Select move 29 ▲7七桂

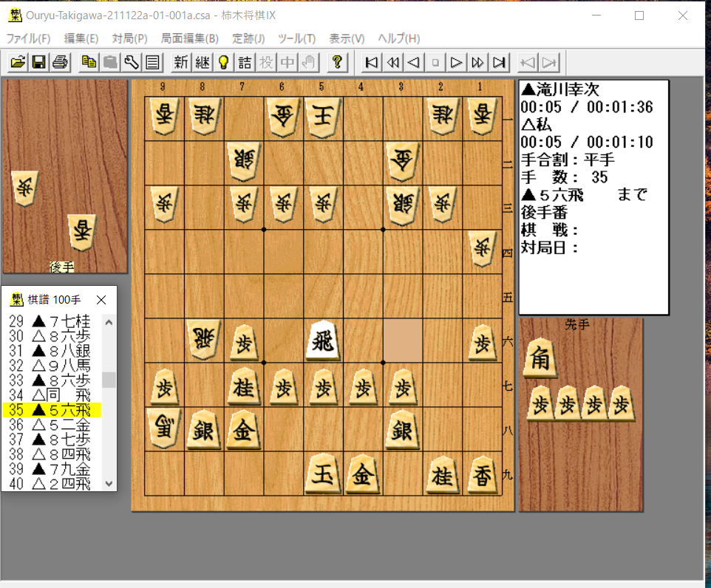pyautogui.click(x=52, y=321)
